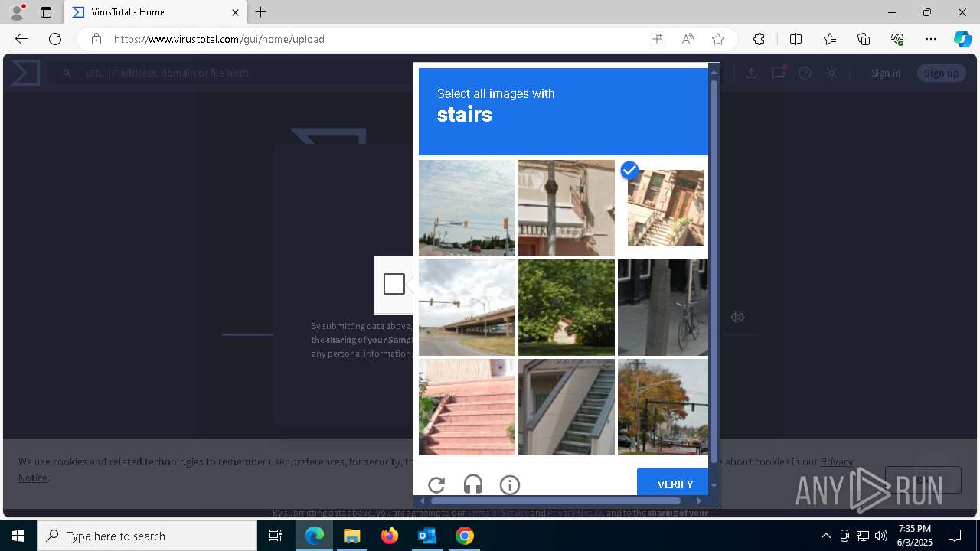Open the notification center icon
Viewport: 980px width, 551px height.
pyautogui.click(x=955, y=536)
